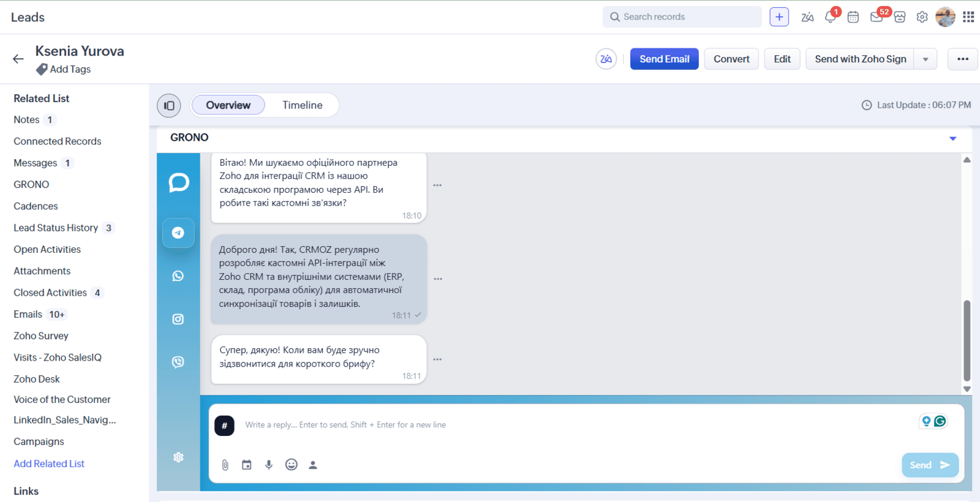Image resolution: width=980 pixels, height=502 pixels.
Task: Open the marketplace store icon
Action: 900,17
